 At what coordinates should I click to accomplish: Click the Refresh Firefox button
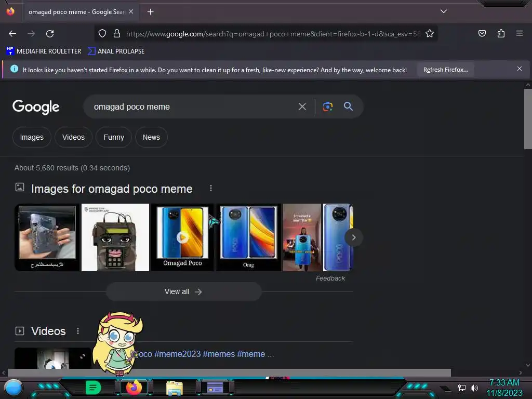(445, 70)
